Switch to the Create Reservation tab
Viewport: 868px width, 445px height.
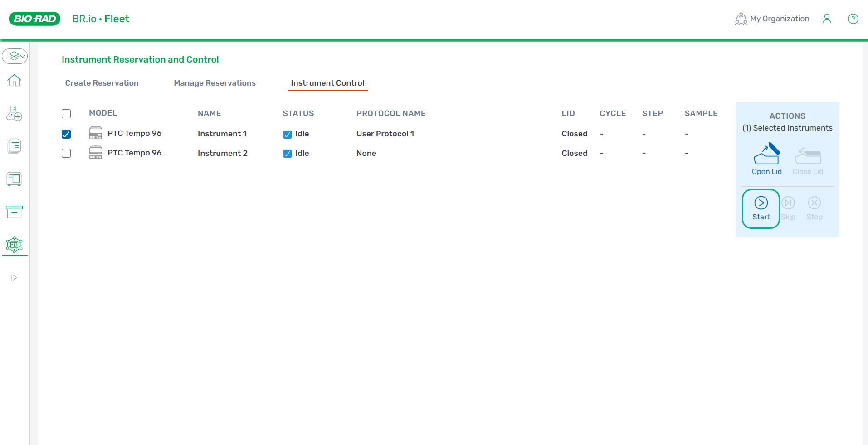(102, 83)
